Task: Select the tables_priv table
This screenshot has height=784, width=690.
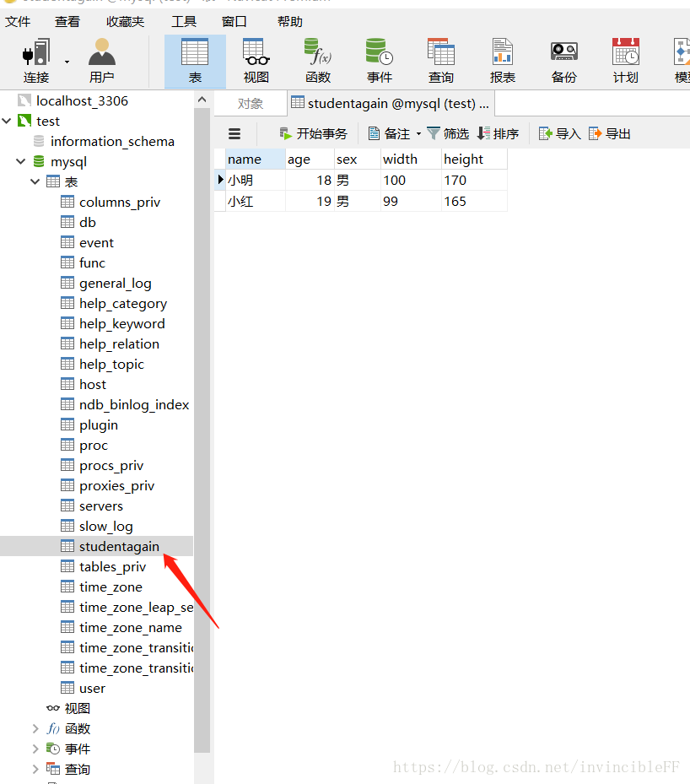Action: pos(112,566)
